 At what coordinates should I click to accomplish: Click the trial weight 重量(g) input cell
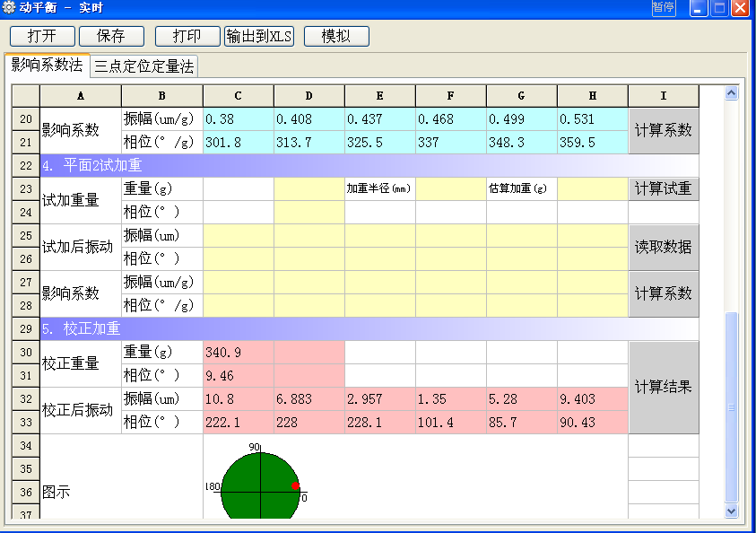(309, 188)
